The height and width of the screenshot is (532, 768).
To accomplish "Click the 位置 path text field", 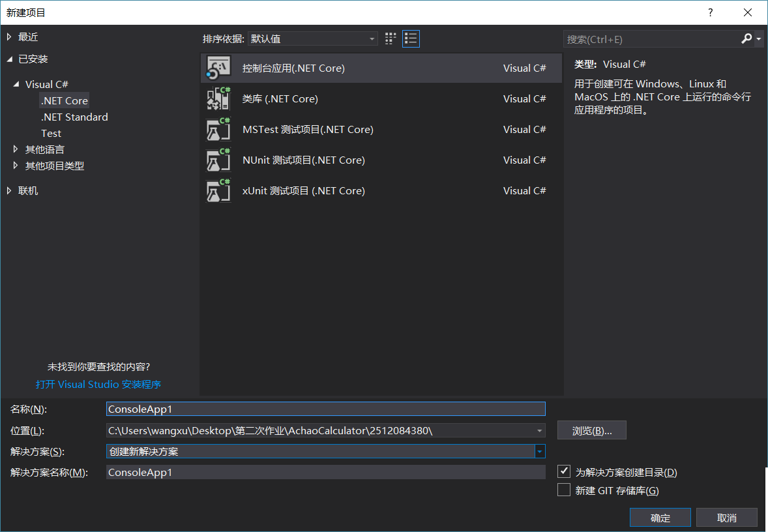I will point(320,430).
